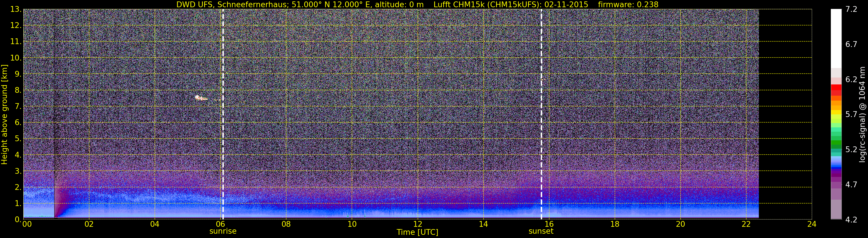
Task: Click the "sunrise" label below the axis
Action: click(223, 231)
